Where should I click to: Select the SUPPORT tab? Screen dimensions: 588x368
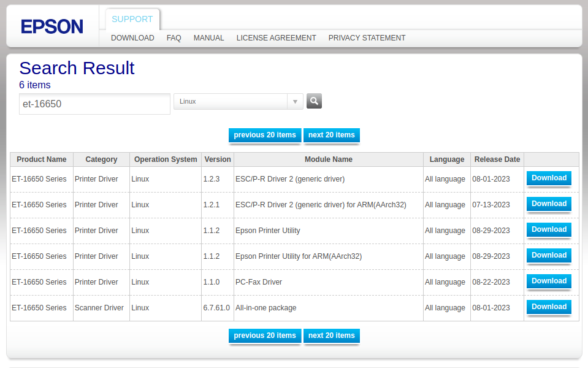pyautogui.click(x=132, y=19)
